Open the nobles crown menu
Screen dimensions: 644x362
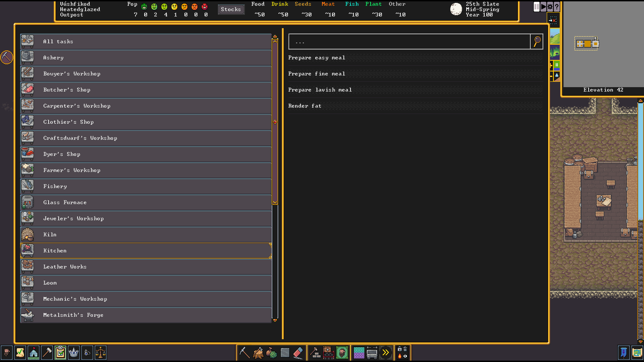(x=74, y=353)
